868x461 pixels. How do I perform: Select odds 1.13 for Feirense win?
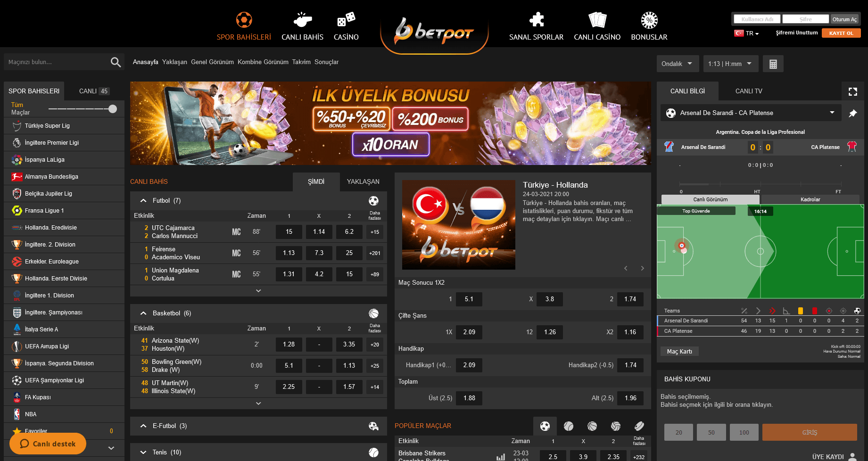coord(289,253)
